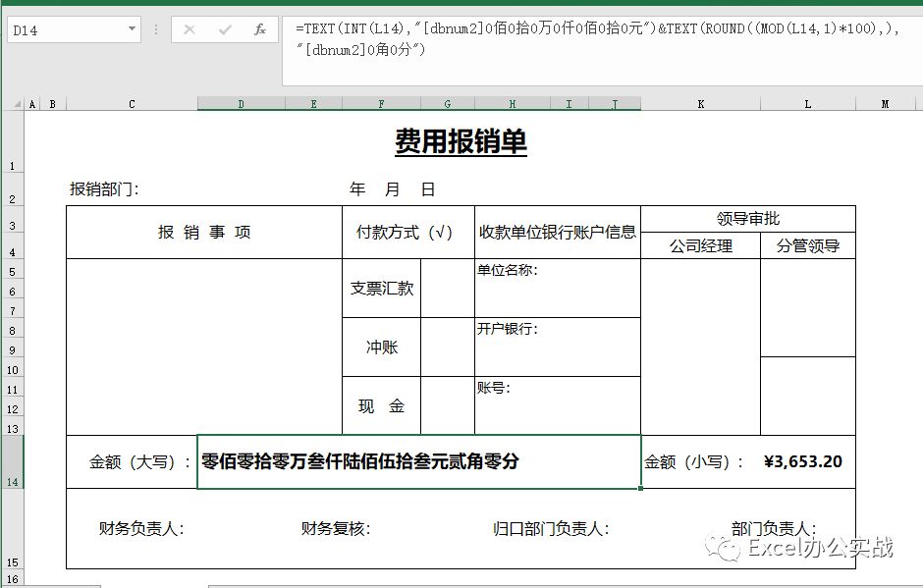Viewport: 923px width, 588px height.
Task: Select row 2 header
Action: pyautogui.click(x=12, y=188)
